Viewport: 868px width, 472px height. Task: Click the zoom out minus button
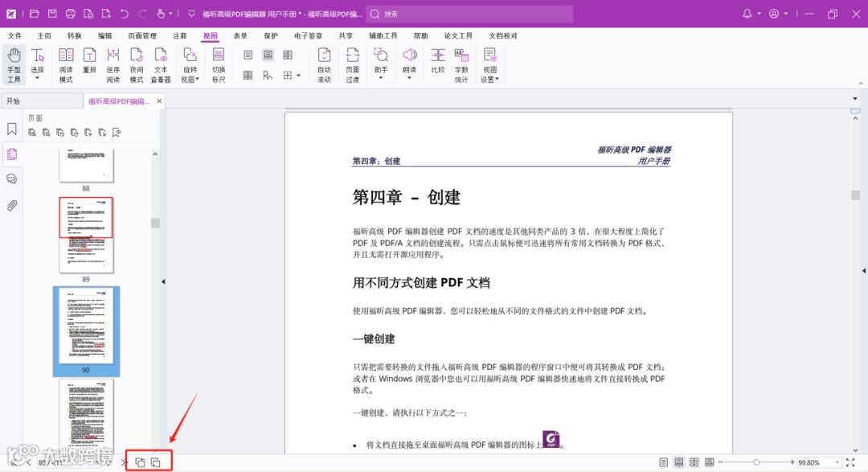[720, 462]
